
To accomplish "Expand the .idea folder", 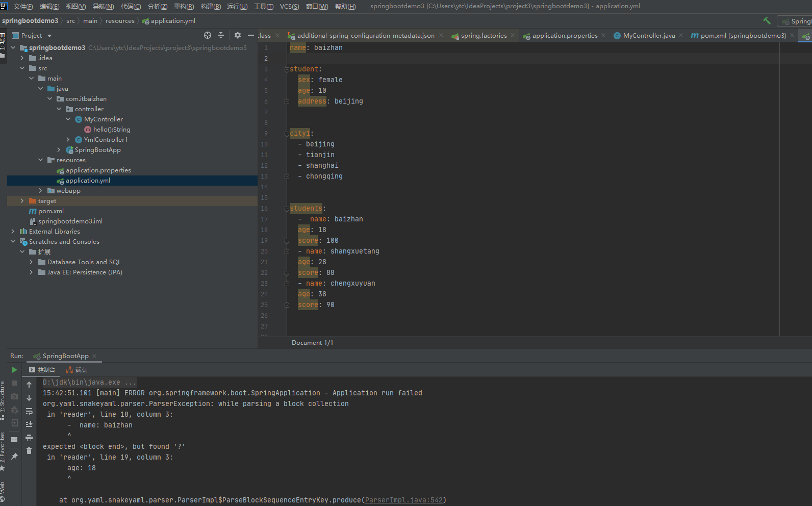I will pos(22,58).
